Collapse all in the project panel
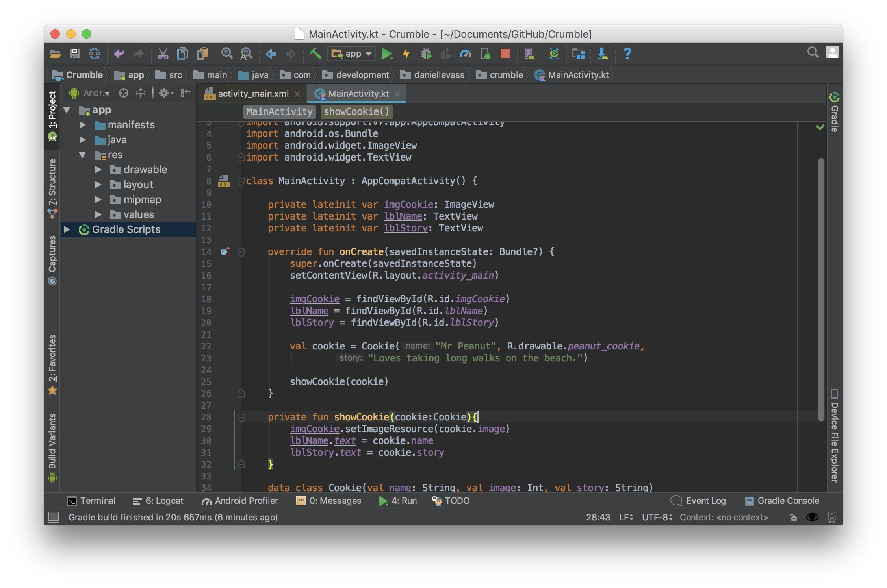The height and width of the screenshot is (588, 887). point(141,93)
